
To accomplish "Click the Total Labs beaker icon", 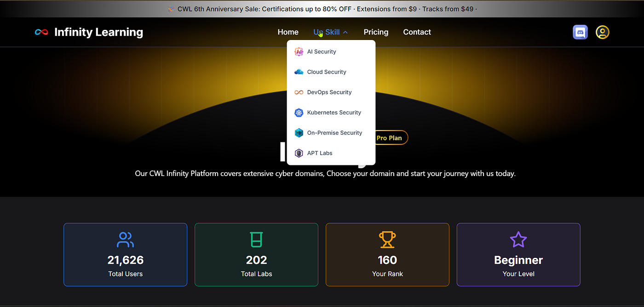I will click(x=256, y=240).
